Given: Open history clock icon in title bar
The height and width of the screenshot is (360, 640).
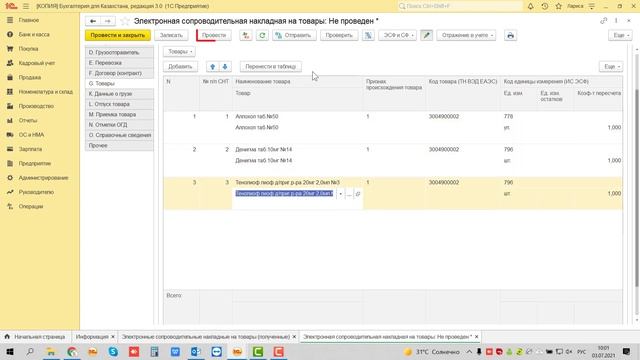Looking at the screenshot, I should [544, 6].
